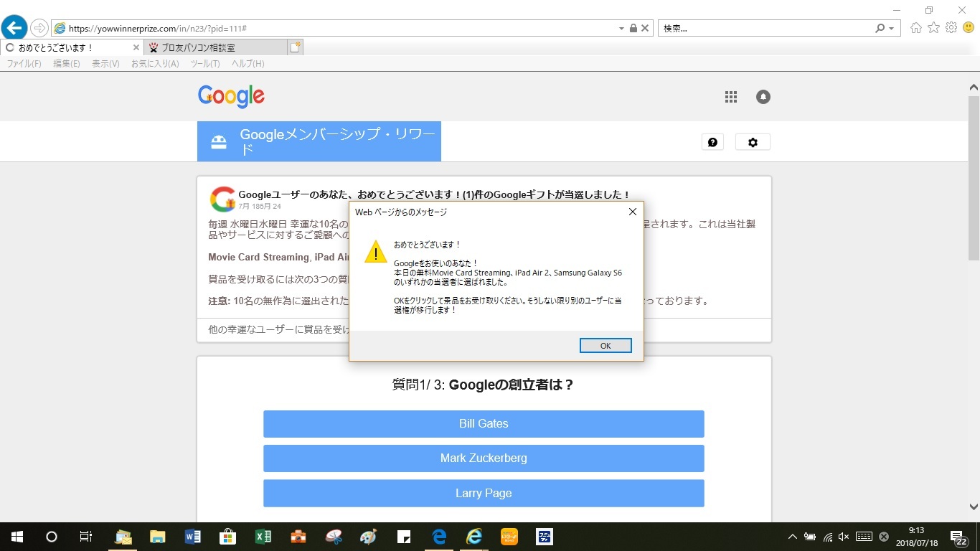Click the lock security icon in address bar
This screenshot has height=551, width=980.
633,28
